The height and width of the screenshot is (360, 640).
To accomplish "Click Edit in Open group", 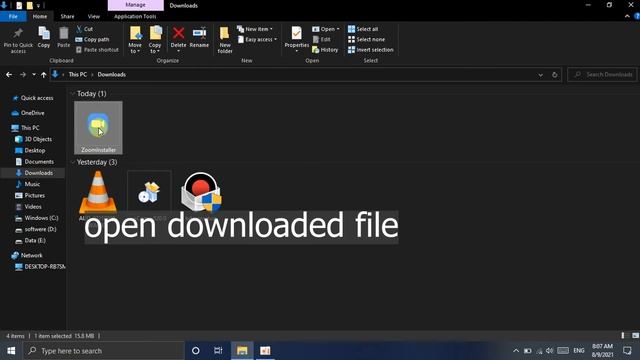I will (x=322, y=40).
